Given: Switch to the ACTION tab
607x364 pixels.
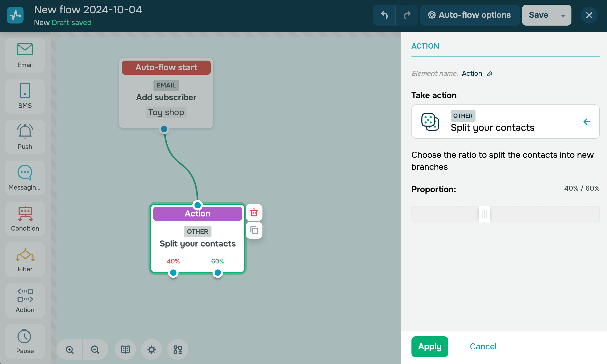Looking at the screenshot, I should pyautogui.click(x=425, y=46).
